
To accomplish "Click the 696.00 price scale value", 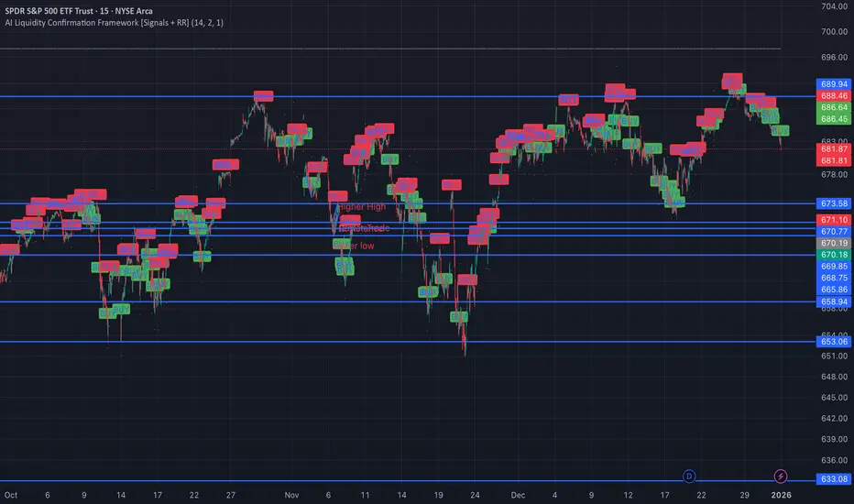I will click(x=834, y=57).
